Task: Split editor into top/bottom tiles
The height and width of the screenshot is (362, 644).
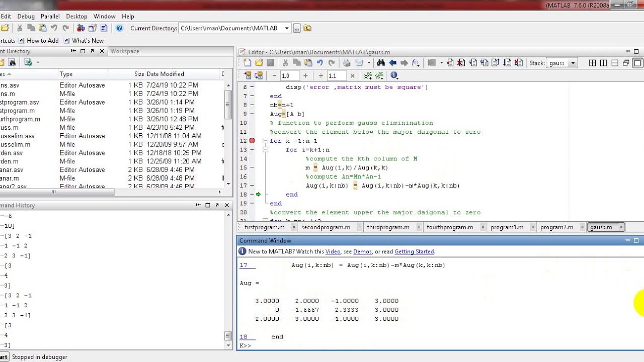Action: pos(615,63)
